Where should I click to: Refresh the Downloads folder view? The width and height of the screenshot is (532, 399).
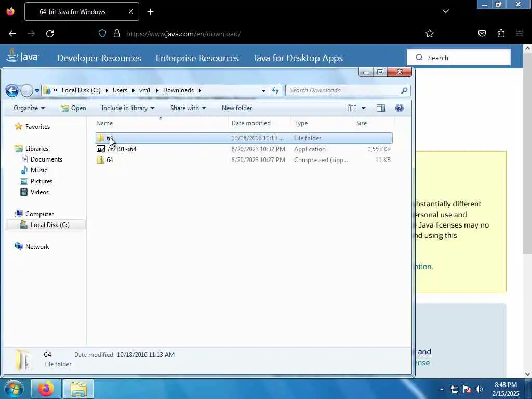pyautogui.click(x=275, y=90)
